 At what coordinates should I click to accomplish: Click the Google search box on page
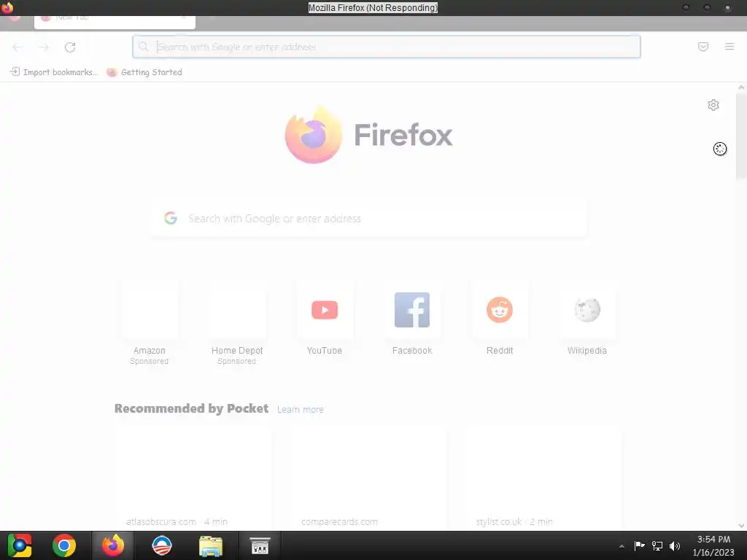tap(368, 219)
